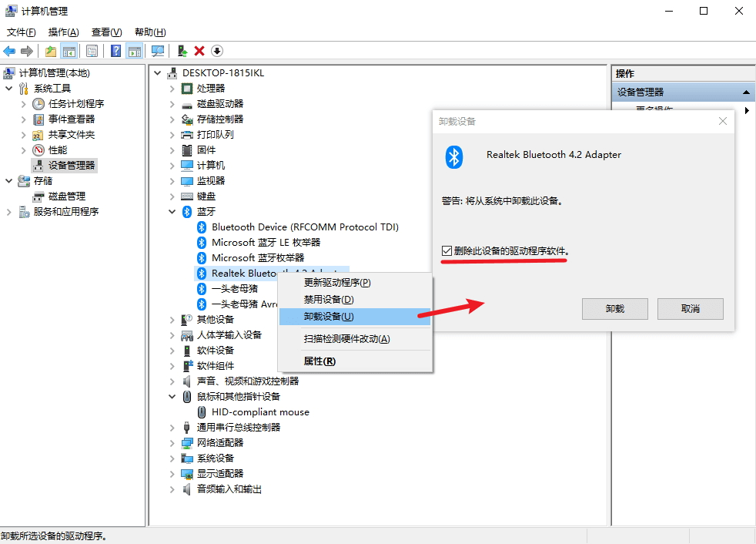Click the export list folder icon

[x=51, y=51]
